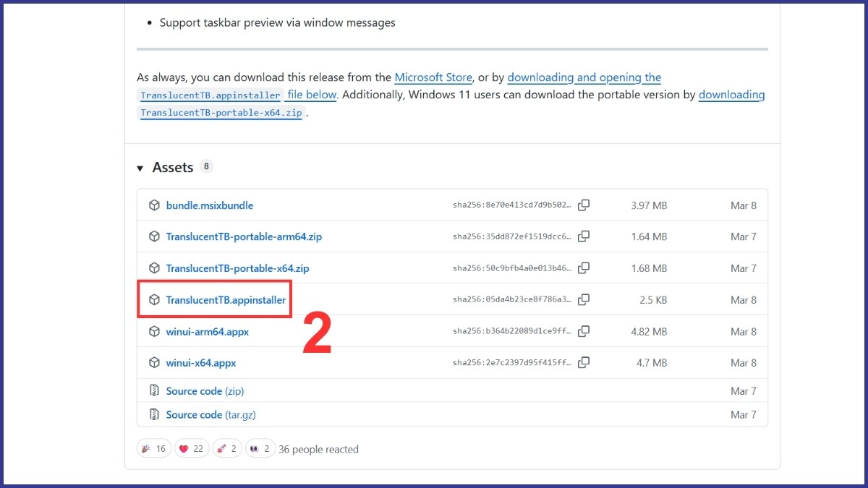The image size is (868, 488).
Task: Click Mar 7 date on Source code (tar.gz) row
Action: click(x=744, y=415)
